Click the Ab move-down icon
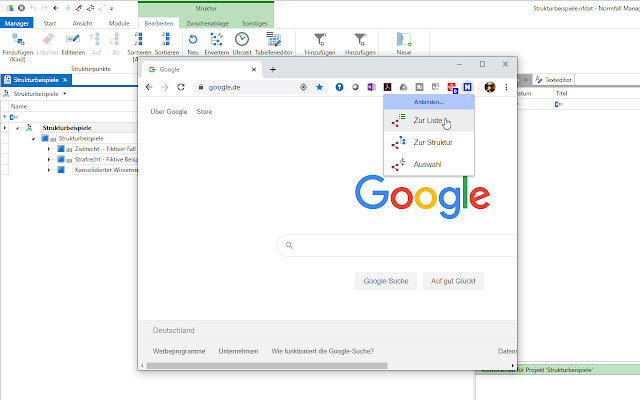 (115, 39)
